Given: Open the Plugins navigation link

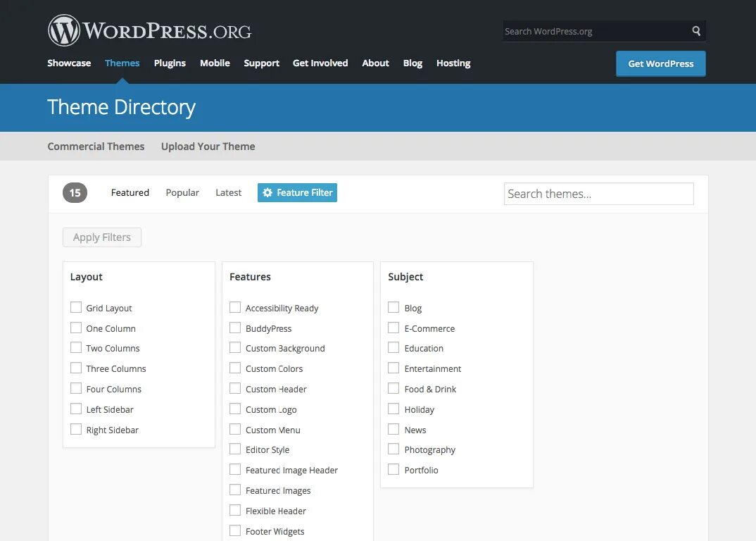Looking at the screenshot, I should tap(170, 63).
